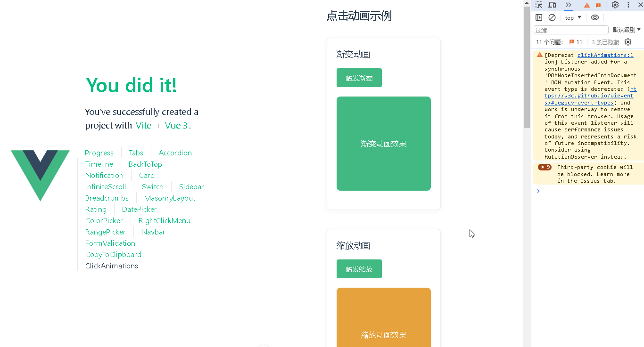This screenshot has height=347, width=644.
Task: Go to Accordion nav link
Action: pos(175,153)
